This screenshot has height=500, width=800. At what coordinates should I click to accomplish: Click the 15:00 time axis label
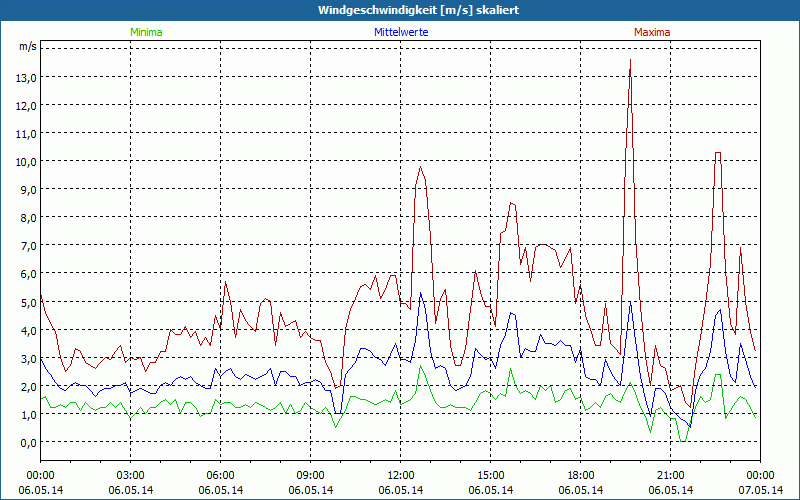491,475
